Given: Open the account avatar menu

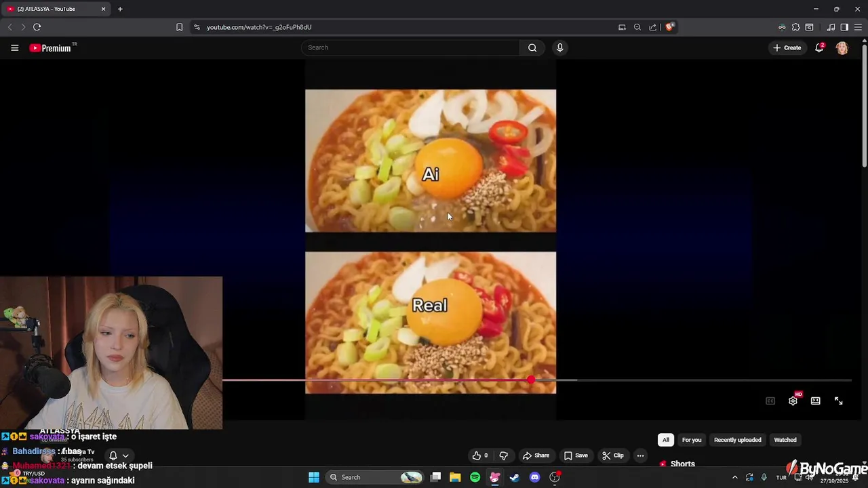Looking at the screenshot, I should click(842, 47).
